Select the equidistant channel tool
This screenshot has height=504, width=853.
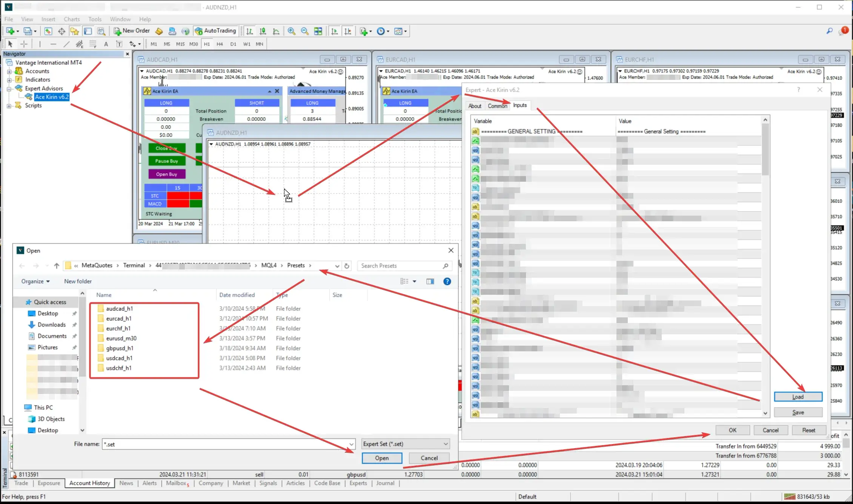[79, 44]
